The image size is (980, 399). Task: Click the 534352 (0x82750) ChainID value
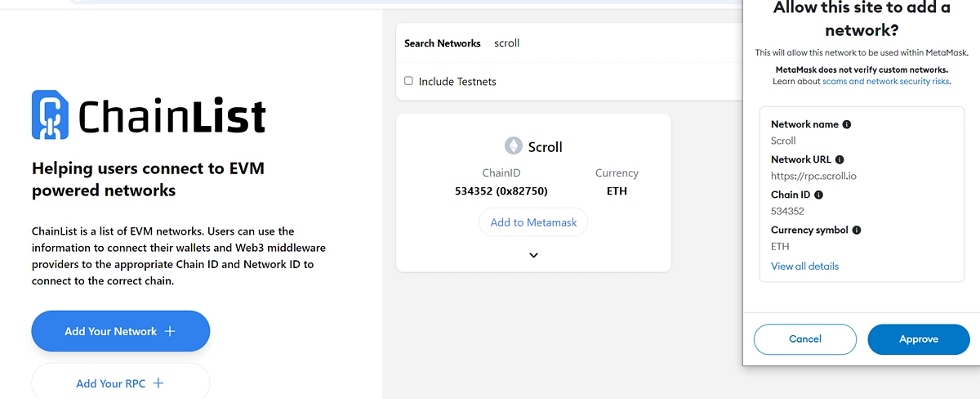[x=501, y=191]
